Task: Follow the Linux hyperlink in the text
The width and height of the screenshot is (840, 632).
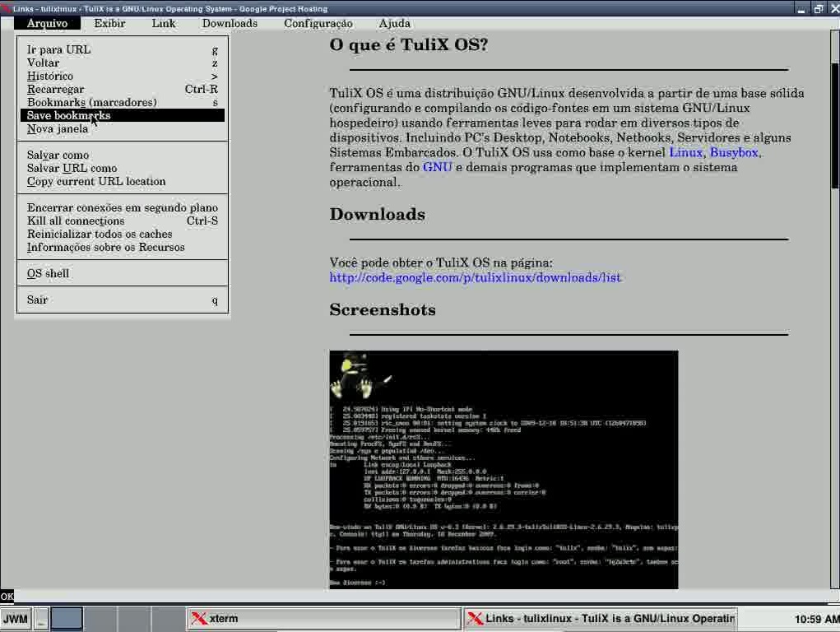Action: point(685,152)
